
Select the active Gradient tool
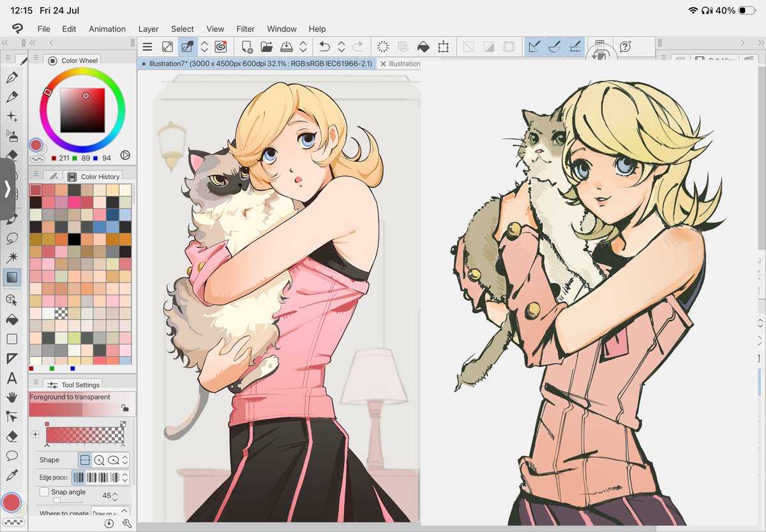click(x=11, y=277)
